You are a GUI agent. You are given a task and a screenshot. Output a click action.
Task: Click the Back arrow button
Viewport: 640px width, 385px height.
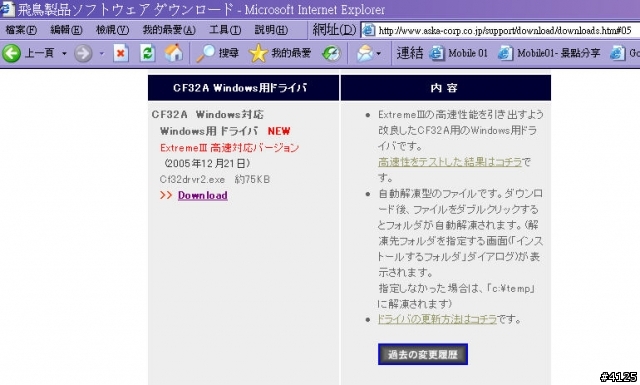click(x=11, y=53)
